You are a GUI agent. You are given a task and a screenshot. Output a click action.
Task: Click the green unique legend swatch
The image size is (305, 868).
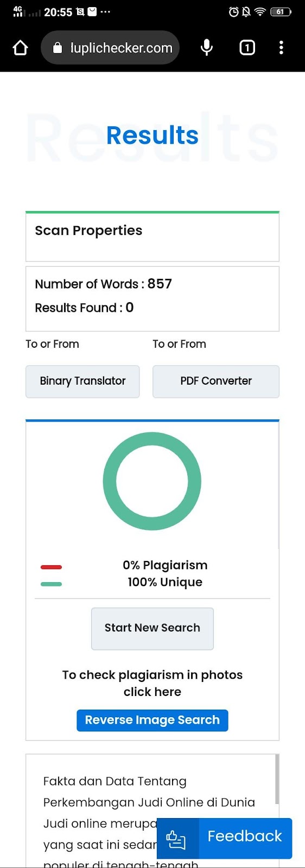pos(52,584)
